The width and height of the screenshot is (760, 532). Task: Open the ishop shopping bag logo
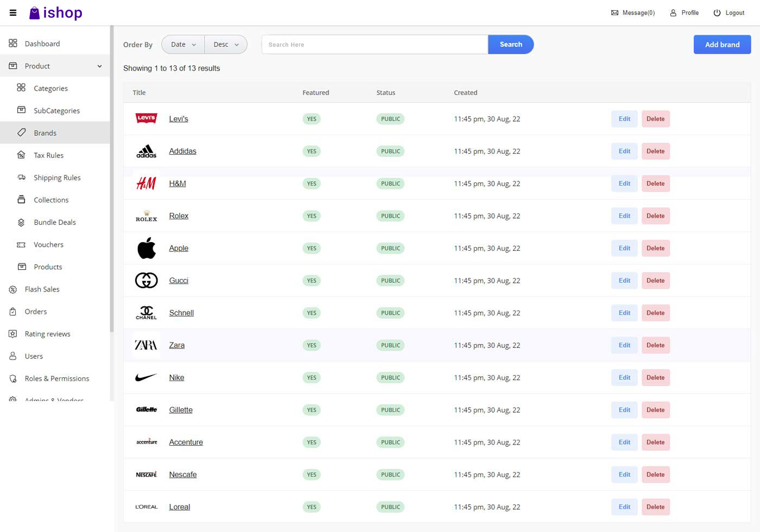pos(34,12)
